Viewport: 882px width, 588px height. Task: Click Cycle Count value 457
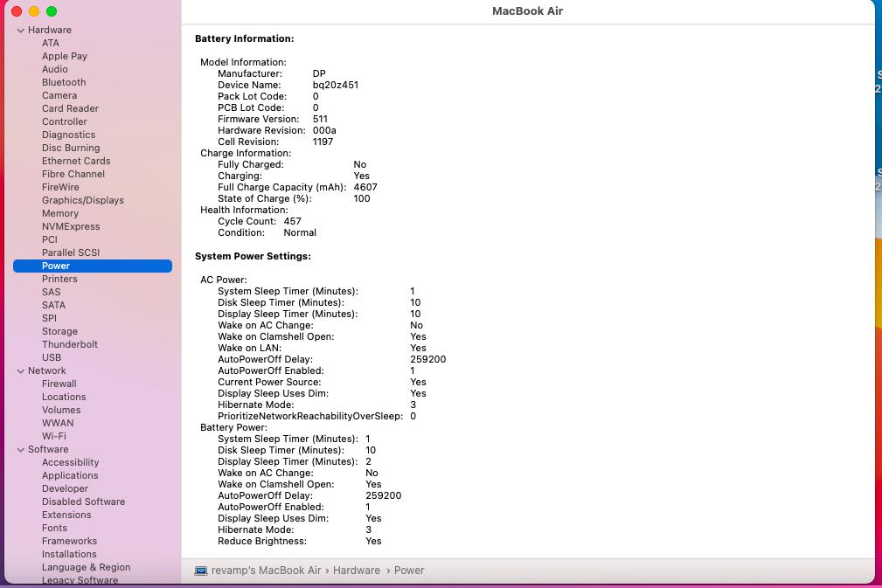(x=292, y=222)
